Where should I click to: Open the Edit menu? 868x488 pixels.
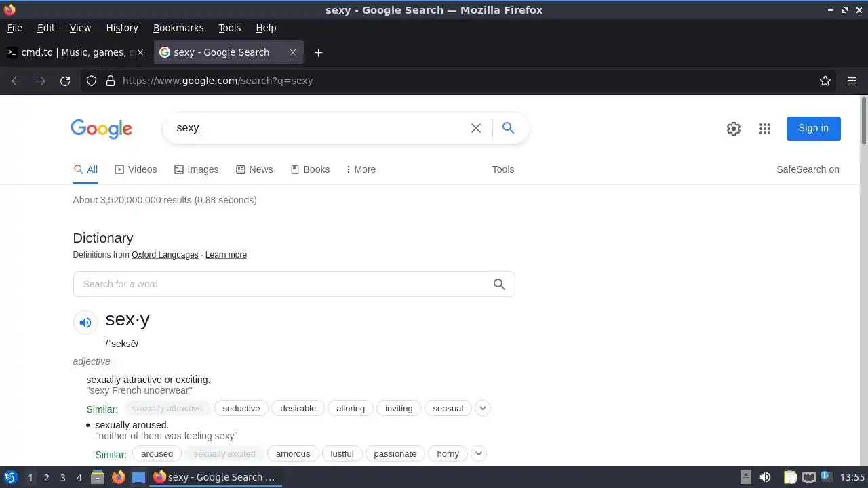(46, 28)
